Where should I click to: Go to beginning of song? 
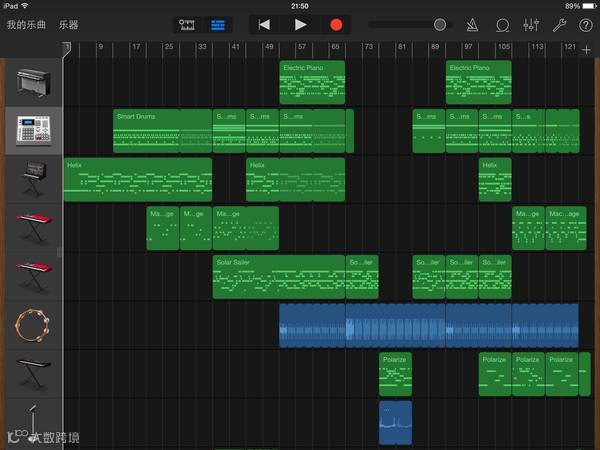(264, 25)
